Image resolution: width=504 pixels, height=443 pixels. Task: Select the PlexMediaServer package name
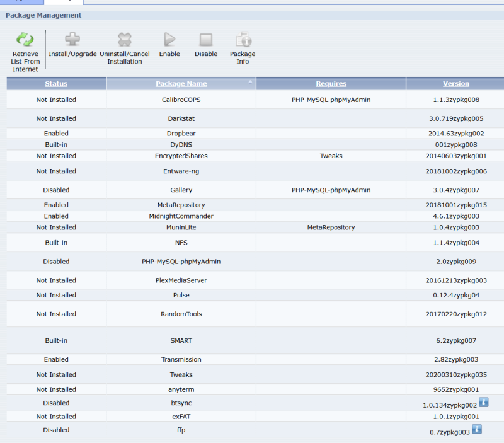click(181, 280)
